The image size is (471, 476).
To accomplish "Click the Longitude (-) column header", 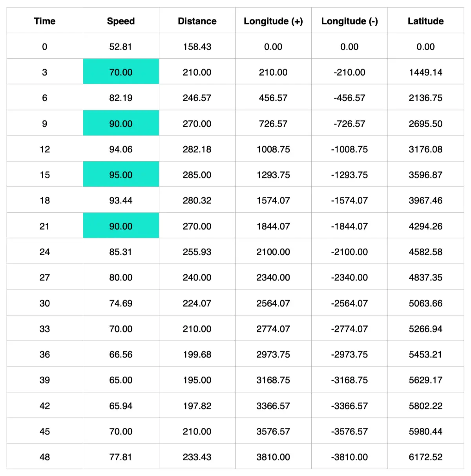I will [x=349, y=21].
